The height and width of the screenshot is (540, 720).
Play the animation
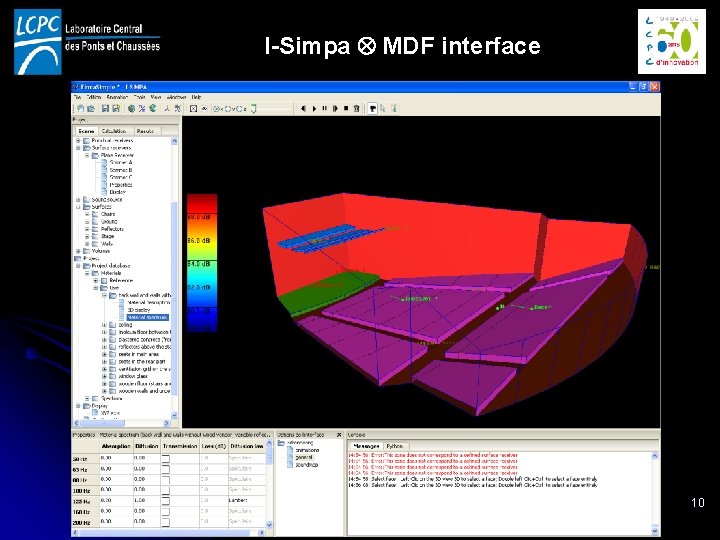coord(315,108)
